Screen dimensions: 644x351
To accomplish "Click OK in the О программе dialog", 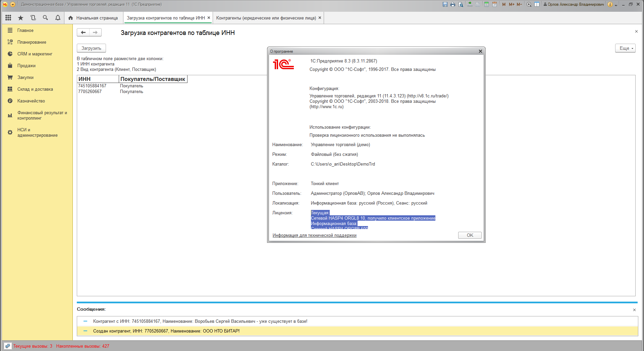I will tap(470, 235).
